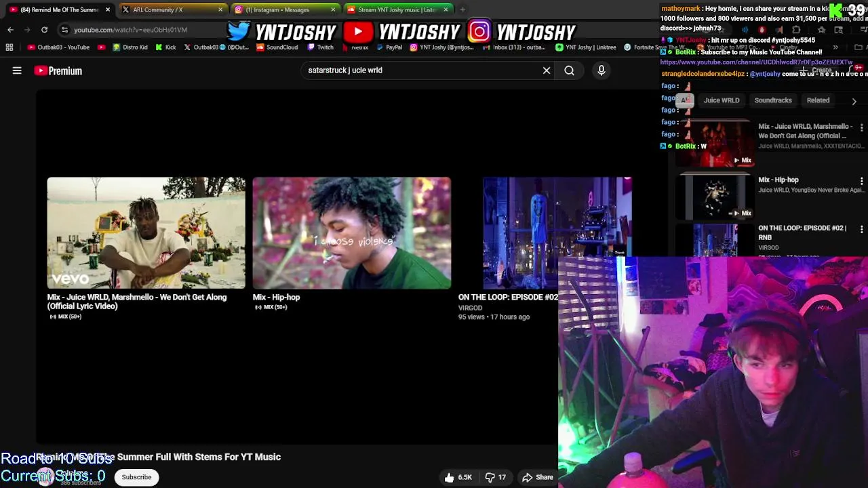Viewport: 868px width, 488px height.
Task: Share the video
Action: pyautogui.click(x=538, y=477)
